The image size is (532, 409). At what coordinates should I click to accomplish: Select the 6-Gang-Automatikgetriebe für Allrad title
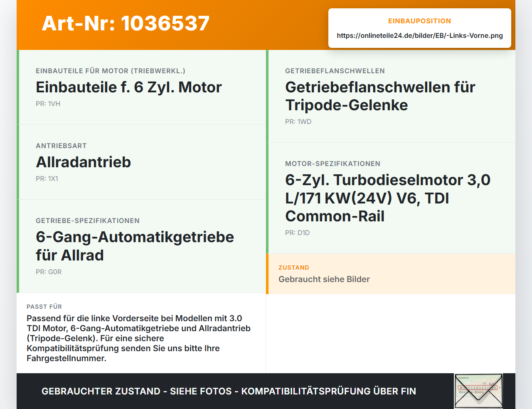point(135,246)
